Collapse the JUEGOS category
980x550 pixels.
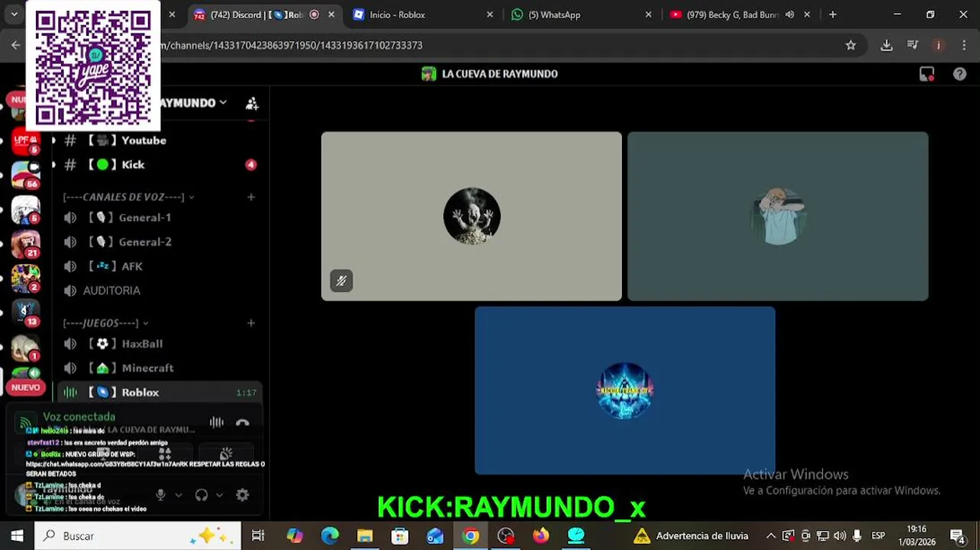click(x=105, y=323)
